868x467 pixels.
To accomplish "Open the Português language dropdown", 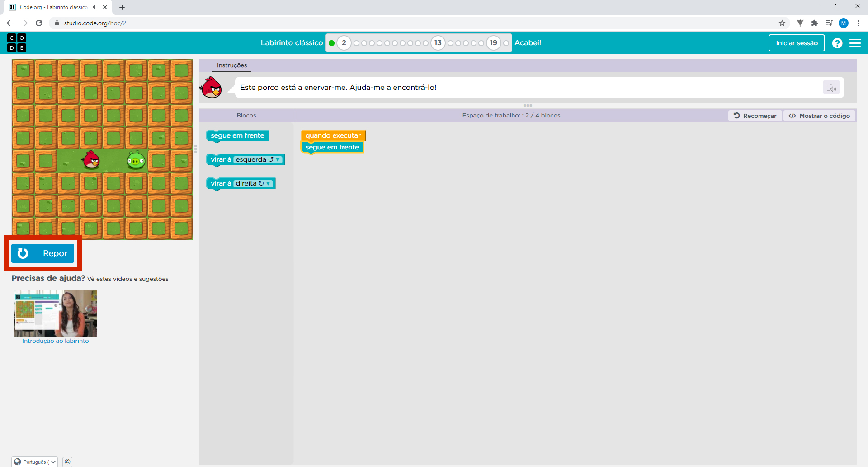I will point(34,462).
